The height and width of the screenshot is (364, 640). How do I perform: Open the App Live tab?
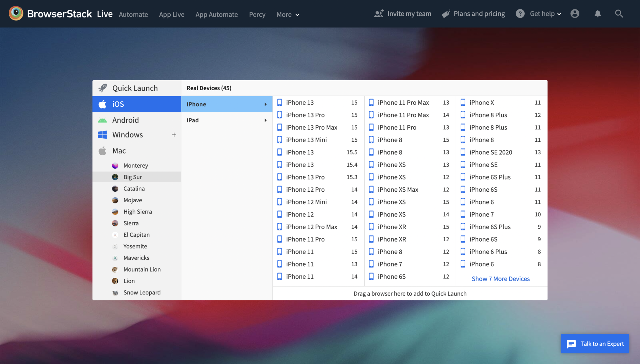pyautogui.click(x=172, y=14)
